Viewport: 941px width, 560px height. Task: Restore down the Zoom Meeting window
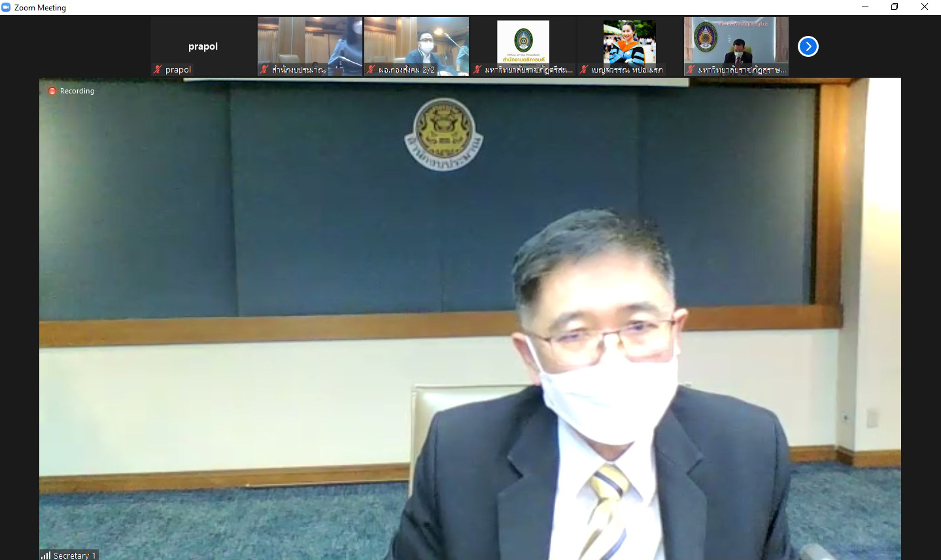coord(895,7)
